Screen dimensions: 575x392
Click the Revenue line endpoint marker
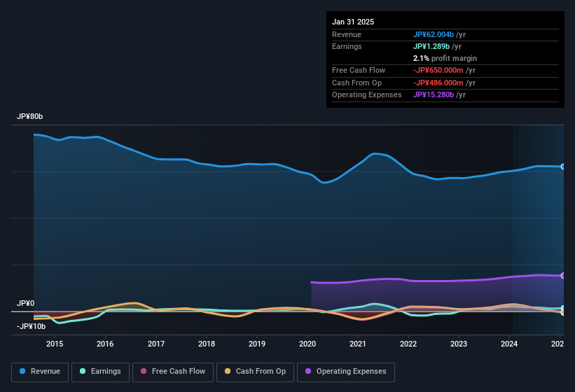(563, 167)
